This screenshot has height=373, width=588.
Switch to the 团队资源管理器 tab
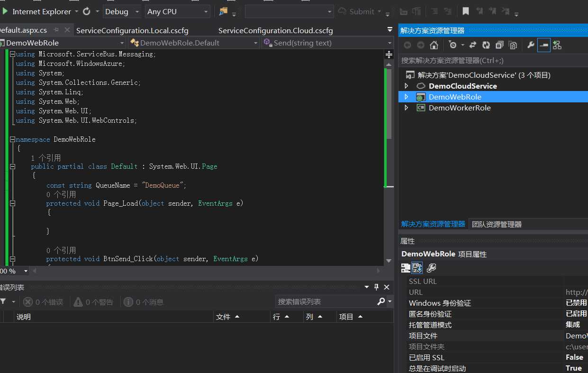tap(497, 224)
